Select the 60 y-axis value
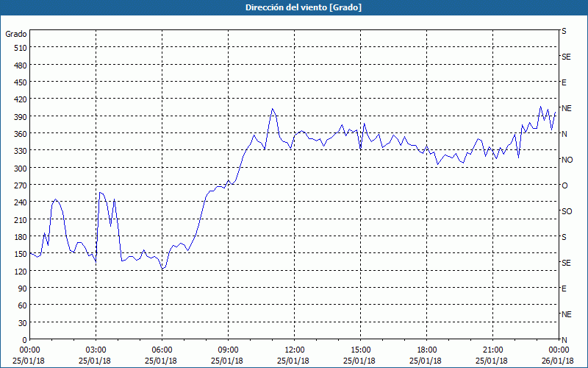This screenshot has width=588, height=368. point(23,305)
